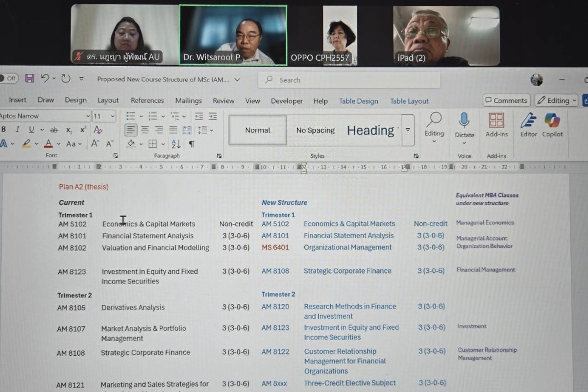Launch the Editor proofing tool
Screen dimensions: 588x392
click(x=528, y=124)
